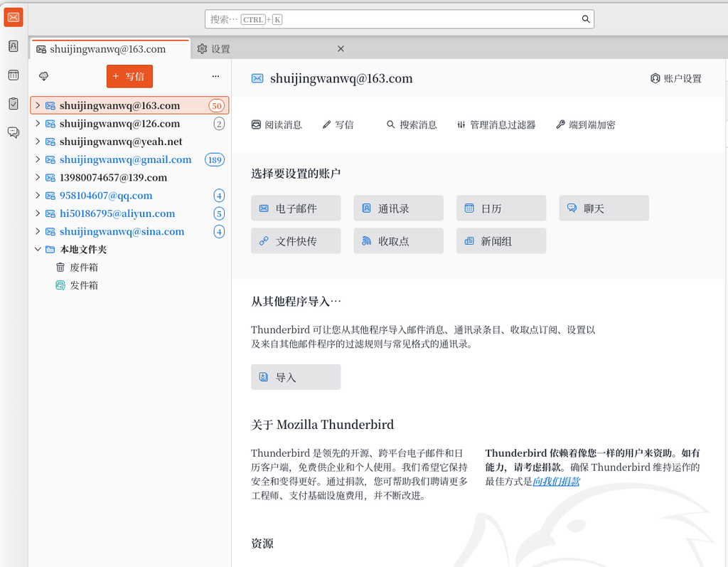Expand 13980074657@139.com account

[x=38, y=178]
